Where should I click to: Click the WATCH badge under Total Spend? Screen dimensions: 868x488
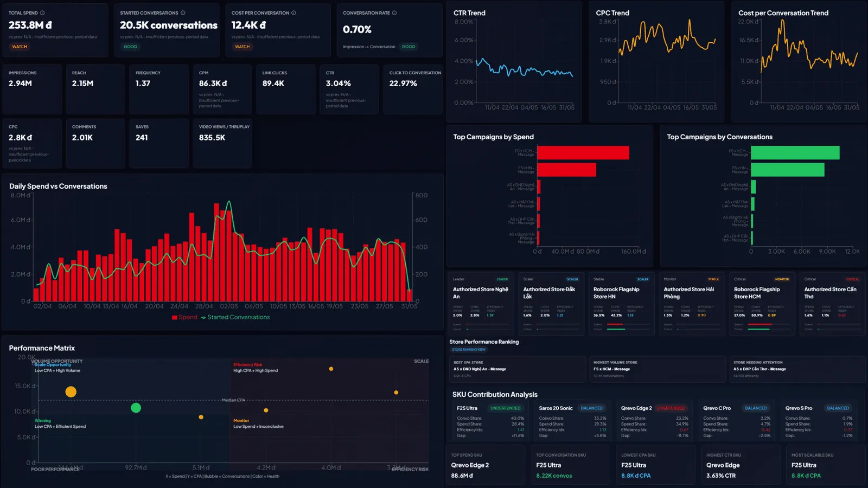20,47
